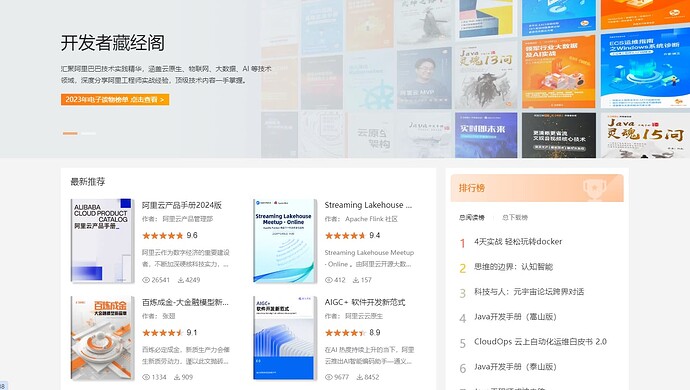Click the 最新推荐 section heading

tap(88, 182)
